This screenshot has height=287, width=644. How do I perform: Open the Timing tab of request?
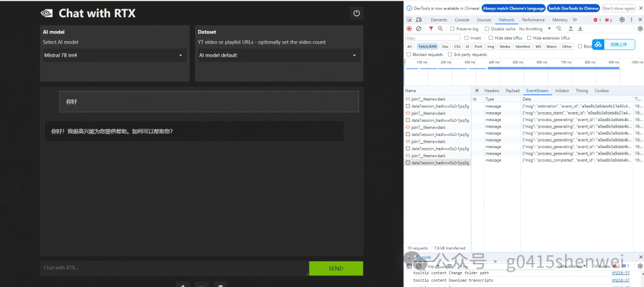click(x=581, y=91)
